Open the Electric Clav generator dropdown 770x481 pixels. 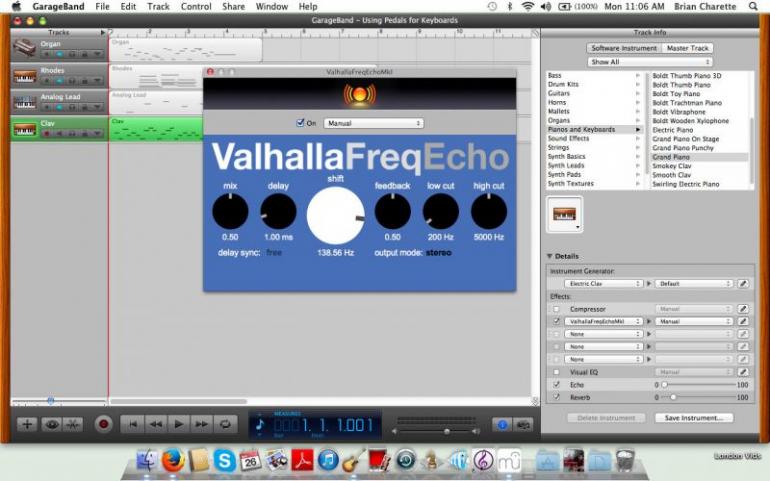point(604,283)
